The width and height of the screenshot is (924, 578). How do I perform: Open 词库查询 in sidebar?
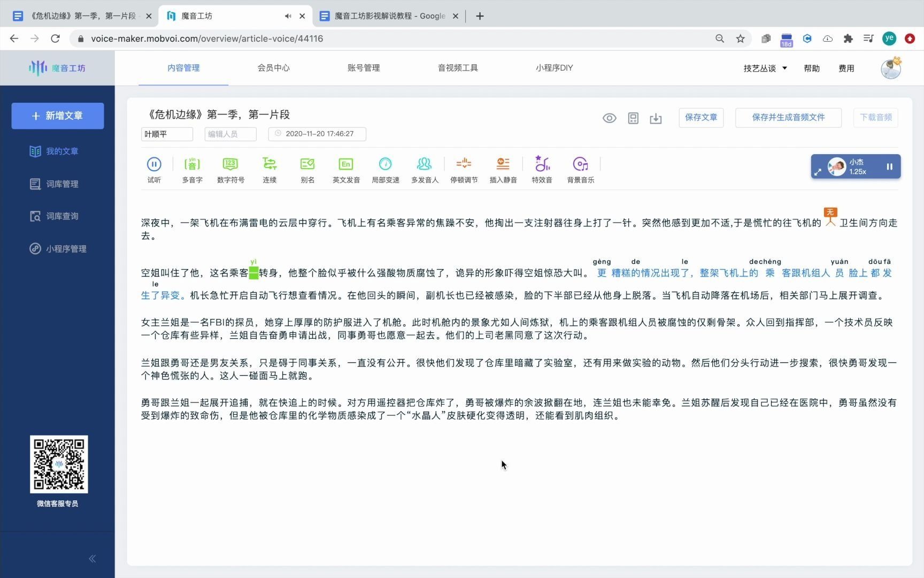coord(54,216)
